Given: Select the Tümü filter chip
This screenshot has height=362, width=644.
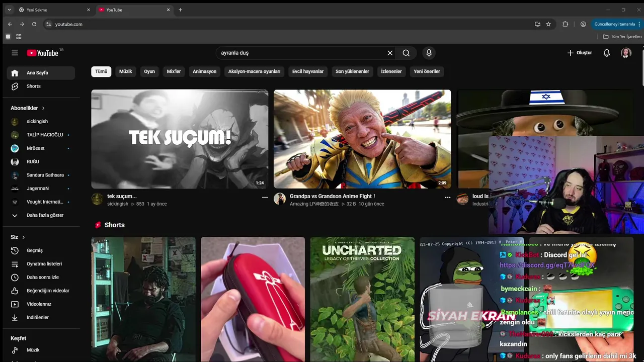Looking at the screenshot, I should tap(101, 71).
